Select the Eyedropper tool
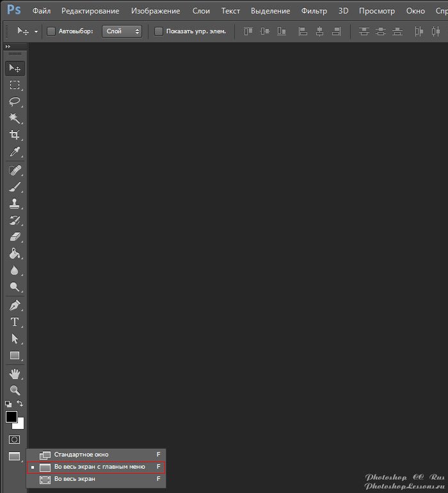This screenshot has height=493, width=448. click(x=14, y=152)
